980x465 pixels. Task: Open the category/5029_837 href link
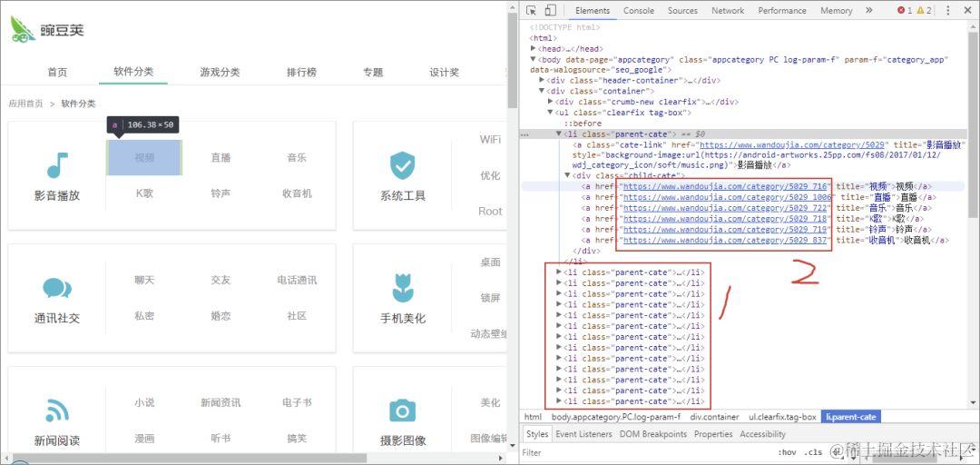click(726, 241)
